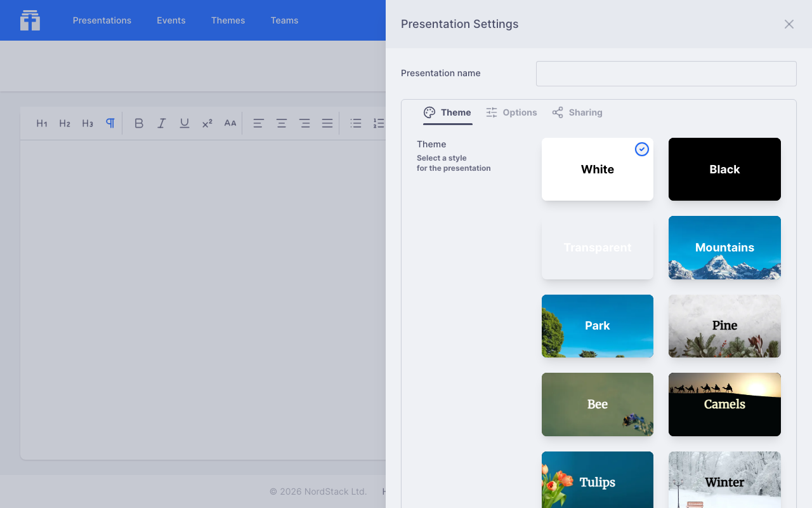Open the Teams page
This screenshot has height=508, width=812.
284,20
